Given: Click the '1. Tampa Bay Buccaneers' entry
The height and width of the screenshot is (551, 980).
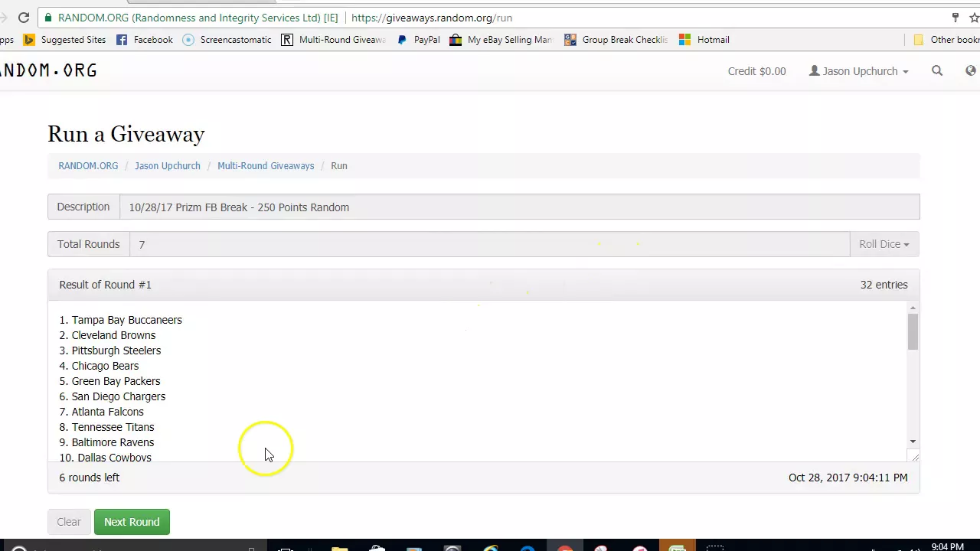Looking at the screenshot, I should pos(121,320).
